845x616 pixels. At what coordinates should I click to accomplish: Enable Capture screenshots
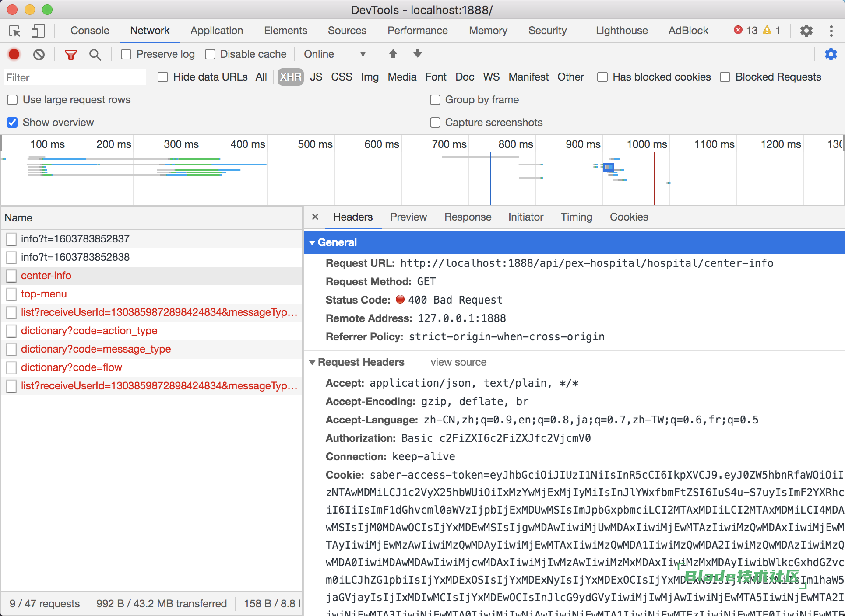pyautogui.click(x=435, y=122)
